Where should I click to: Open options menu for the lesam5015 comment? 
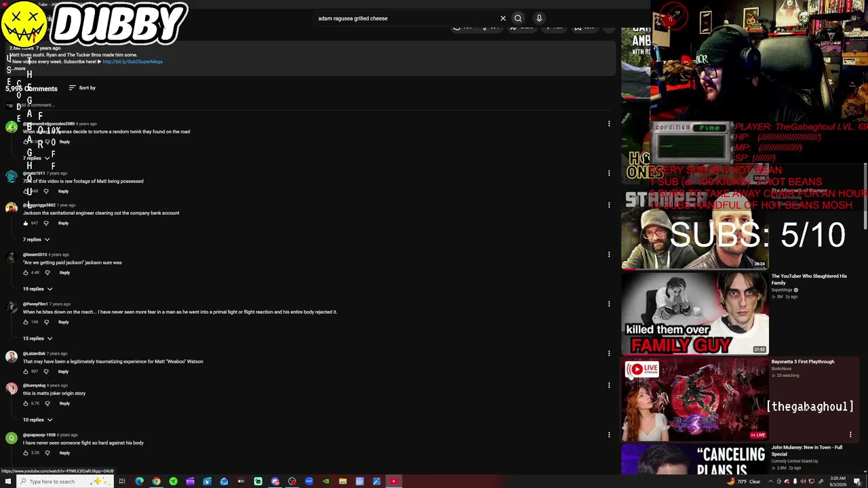pyautogui.click(x=609, y=254)
